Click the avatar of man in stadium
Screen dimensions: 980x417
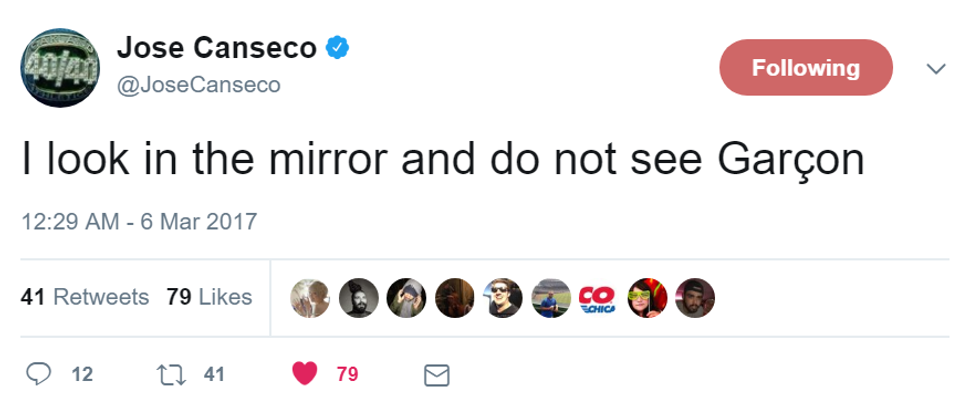550,297
